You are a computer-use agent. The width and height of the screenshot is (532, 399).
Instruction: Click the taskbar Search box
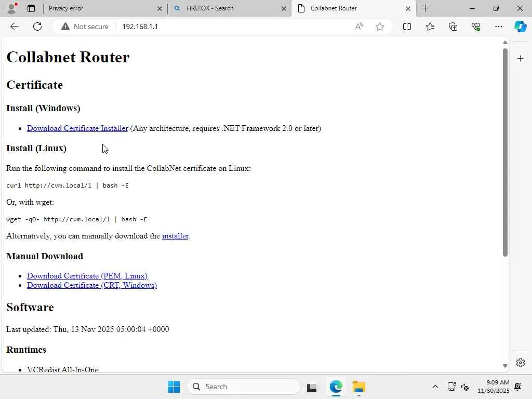244,387
